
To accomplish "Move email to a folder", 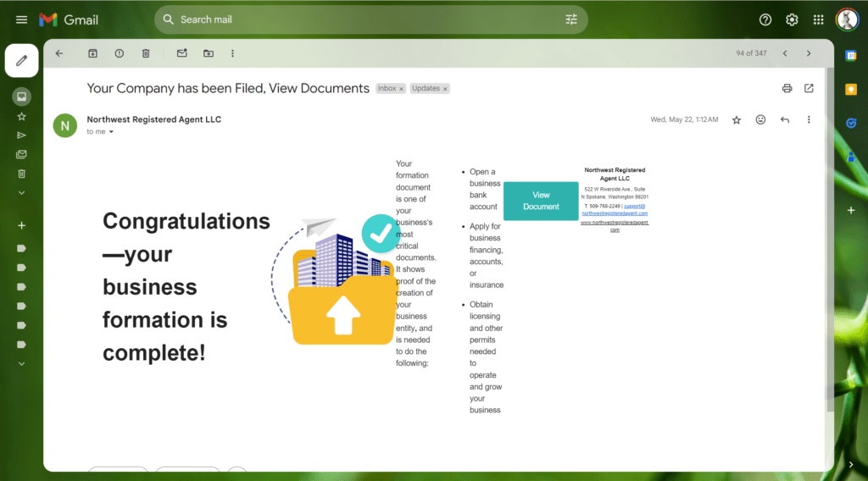I will pyautogui.click(x=209, y=53).
